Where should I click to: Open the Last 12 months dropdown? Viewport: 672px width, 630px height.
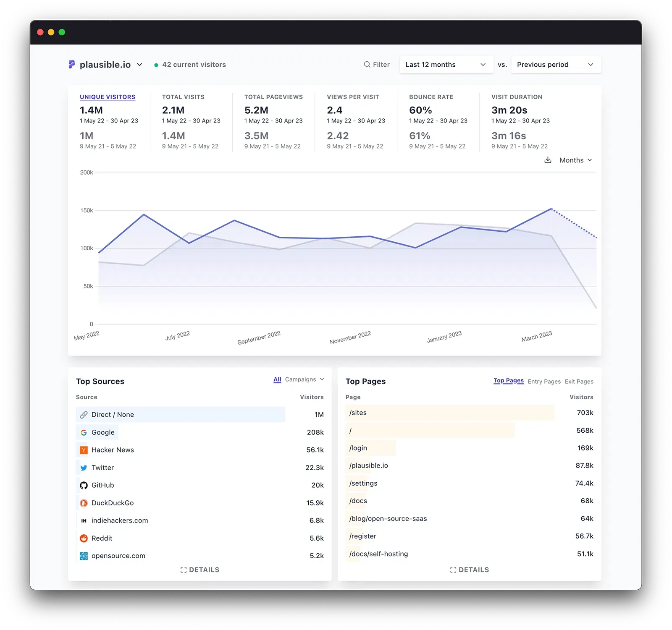(446, 64)
